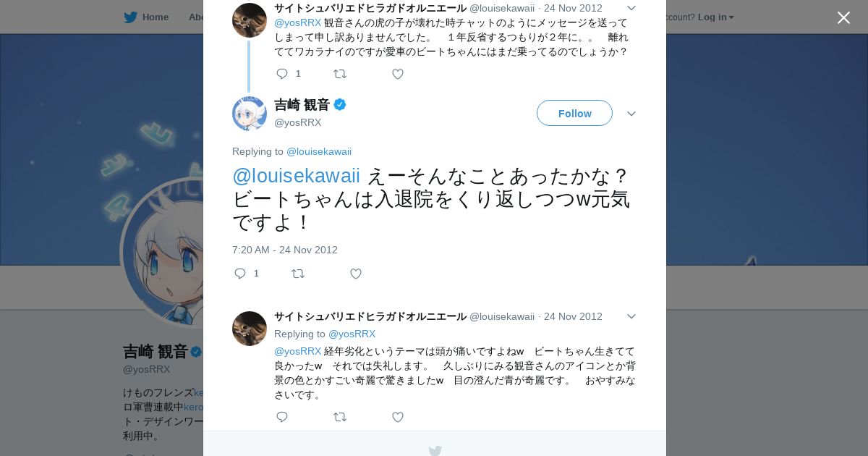Expand more options on top tweet

tap(631, 9)
